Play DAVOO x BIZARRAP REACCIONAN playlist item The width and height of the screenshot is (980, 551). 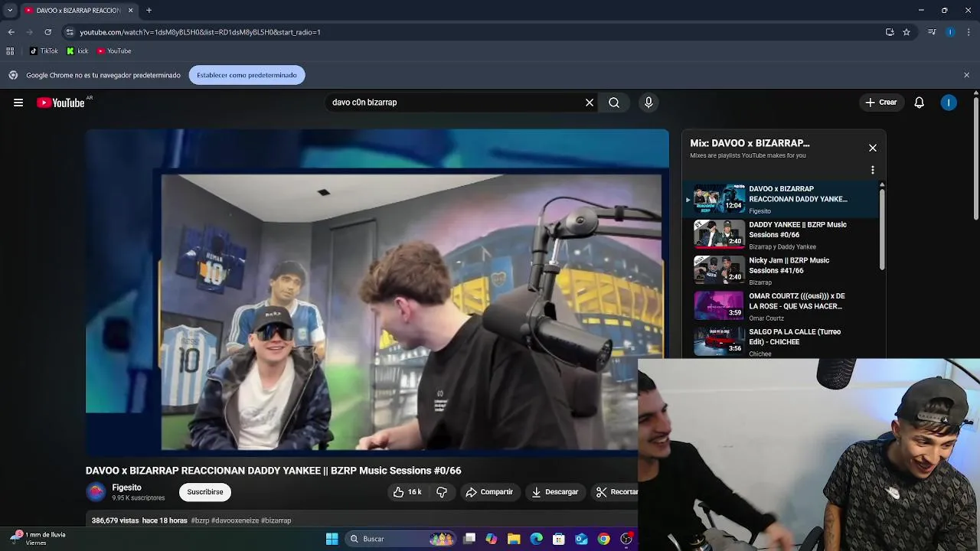coord(779,199)
